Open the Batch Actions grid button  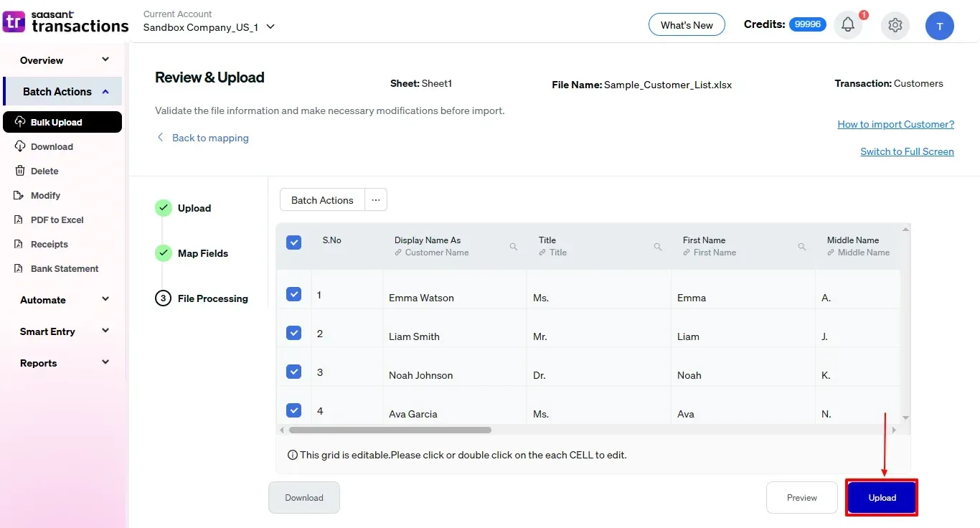(322, 200)
